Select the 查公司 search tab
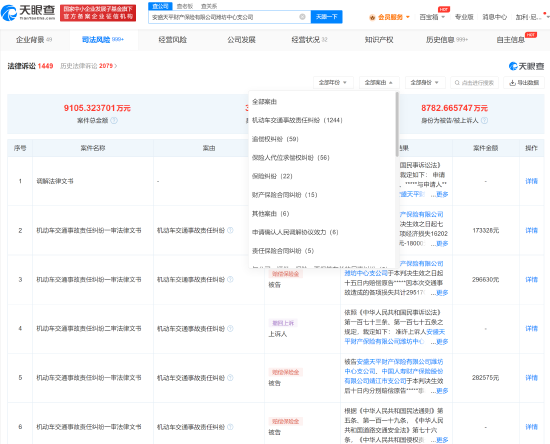550x444 pixels. (160, 6)
